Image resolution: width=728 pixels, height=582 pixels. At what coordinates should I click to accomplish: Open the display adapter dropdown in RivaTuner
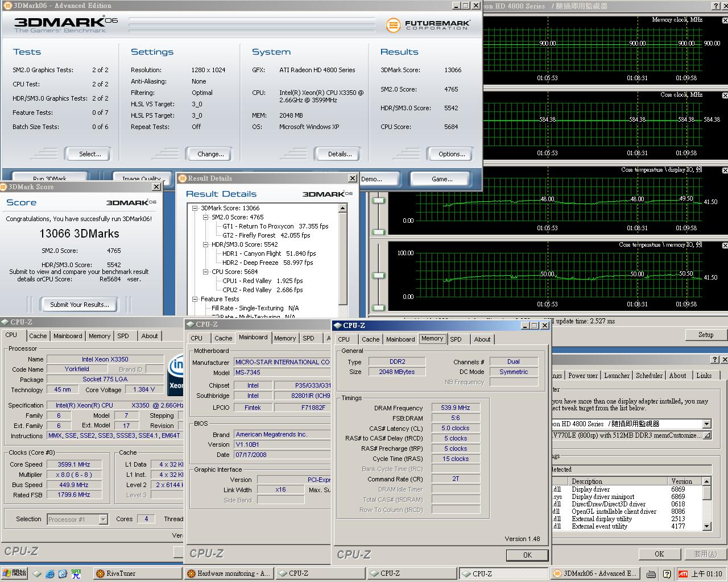[x=707, y=424]
